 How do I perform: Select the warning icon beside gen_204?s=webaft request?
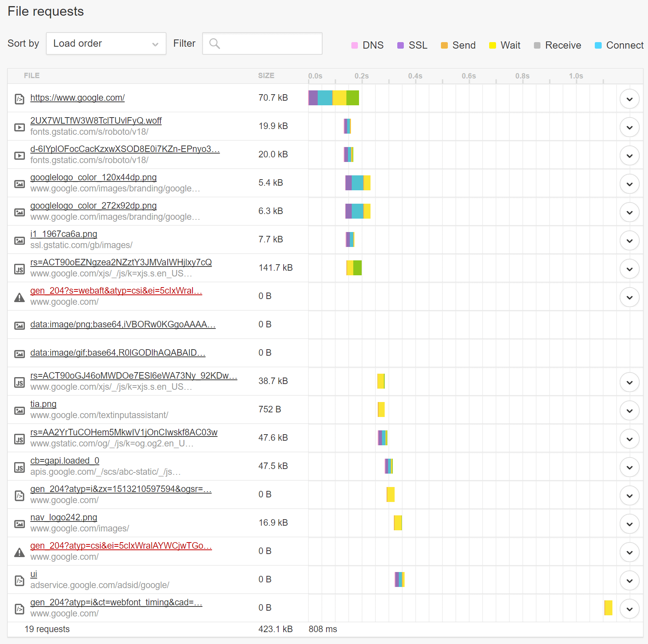click(19, 297)
